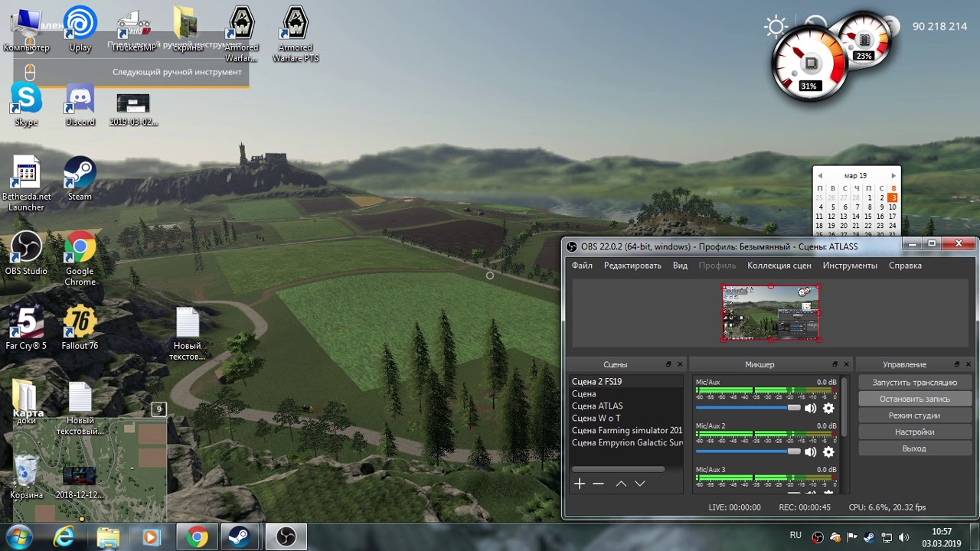
Task: Click Запустить трансляцию button
Action: (x=914, y=382)
